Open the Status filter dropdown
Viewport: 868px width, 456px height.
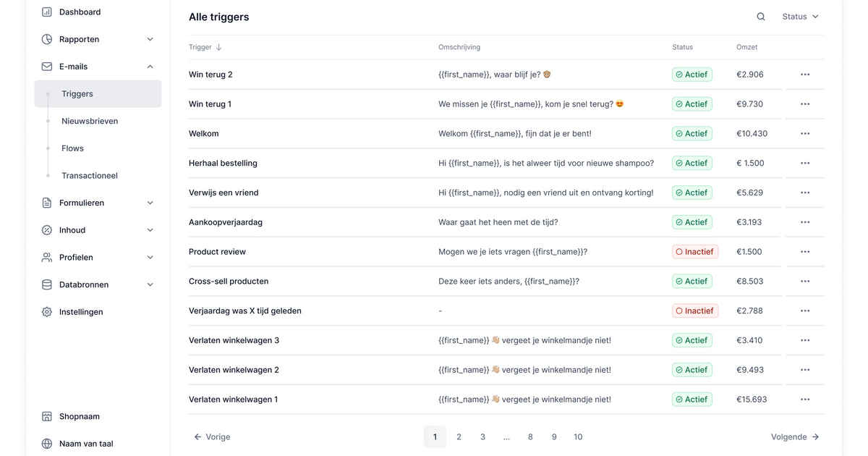[x=799, y=16]
